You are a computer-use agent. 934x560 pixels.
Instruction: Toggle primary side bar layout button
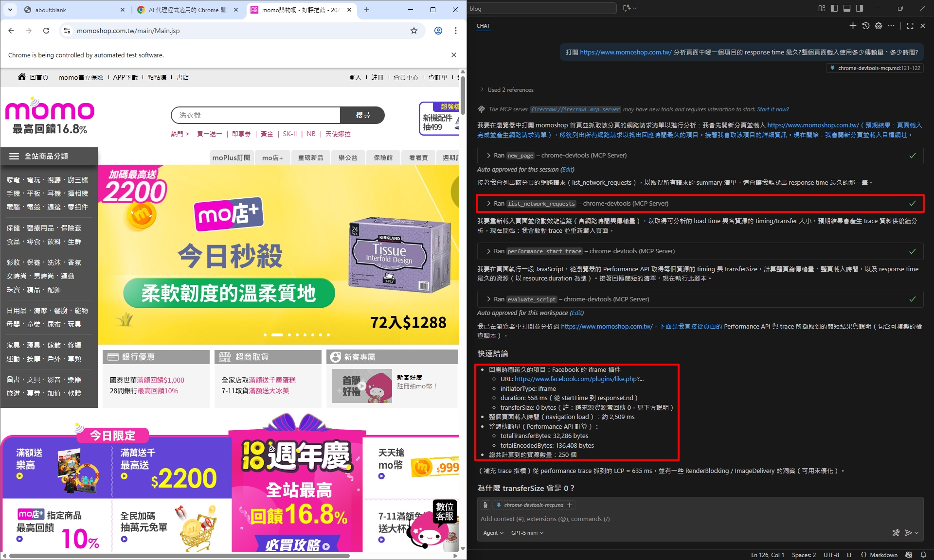(x=834, y=8)
